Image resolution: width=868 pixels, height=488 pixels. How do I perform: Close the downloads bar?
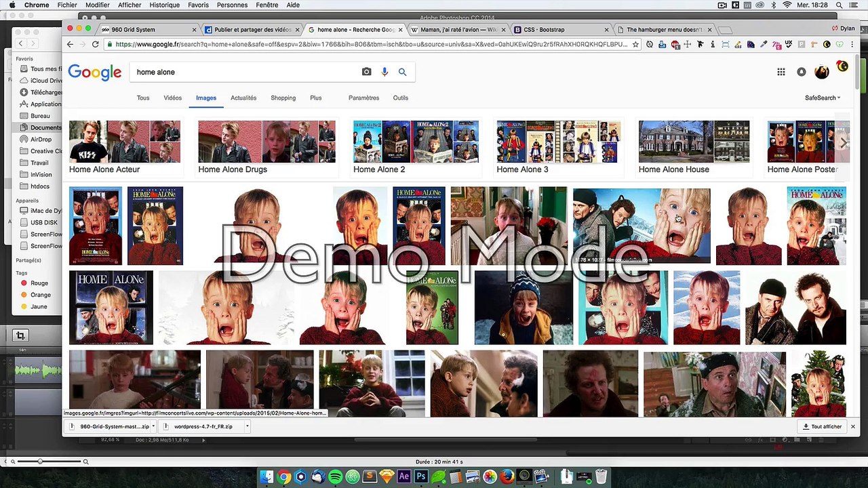[853, 426]
